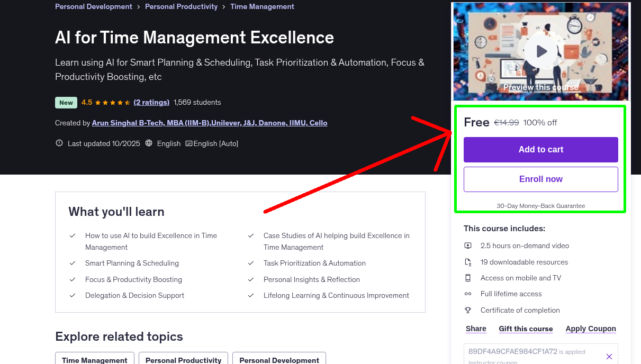Click the on-demand video icon
Screen dimensions: 641x364
pyautogui.click(x=468, y=245)
